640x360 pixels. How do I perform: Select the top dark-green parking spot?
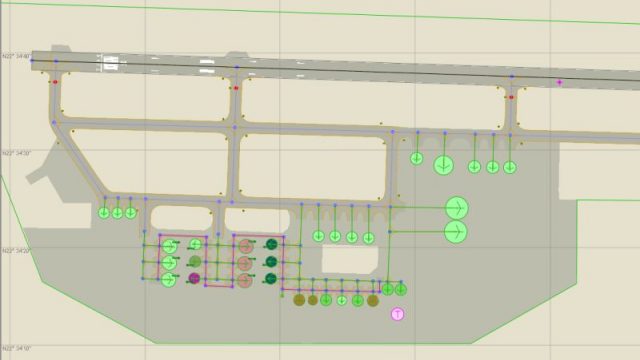pyautogui.click(x=271, y=244)
